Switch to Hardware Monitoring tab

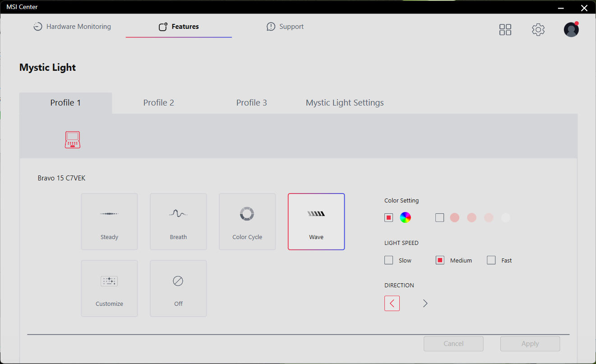point(72,27)
